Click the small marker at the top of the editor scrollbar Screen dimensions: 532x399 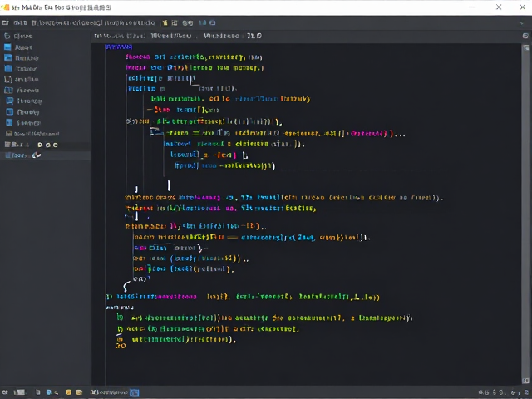click(x=525, y=48)
